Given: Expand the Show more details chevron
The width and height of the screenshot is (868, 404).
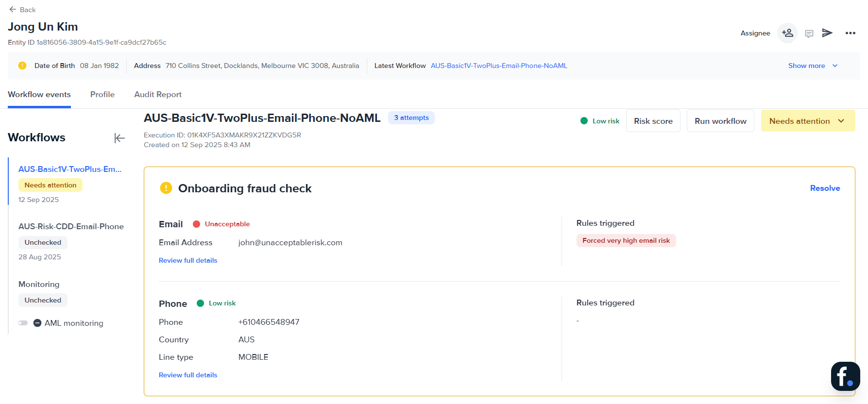Looking at the screenshot, I should click(835, 66).
